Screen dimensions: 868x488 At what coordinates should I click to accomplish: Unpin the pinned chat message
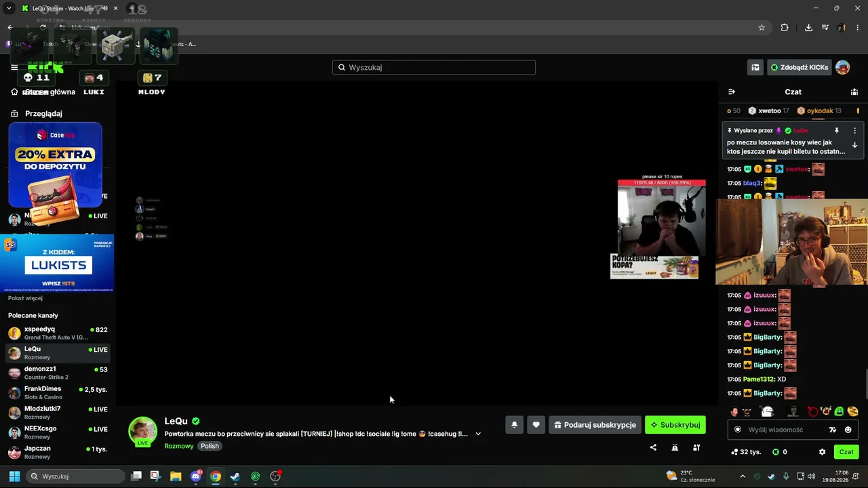837,130
